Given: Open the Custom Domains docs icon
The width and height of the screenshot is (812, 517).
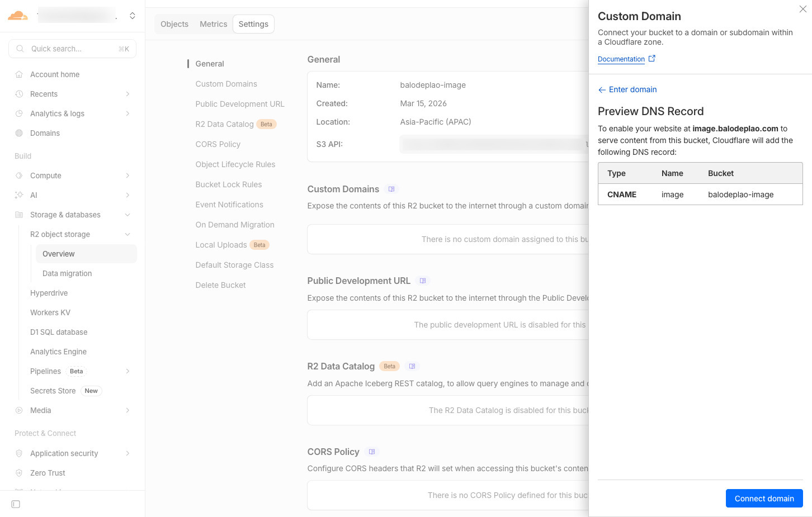Looking at the screenshot, I should coord(391,189).
